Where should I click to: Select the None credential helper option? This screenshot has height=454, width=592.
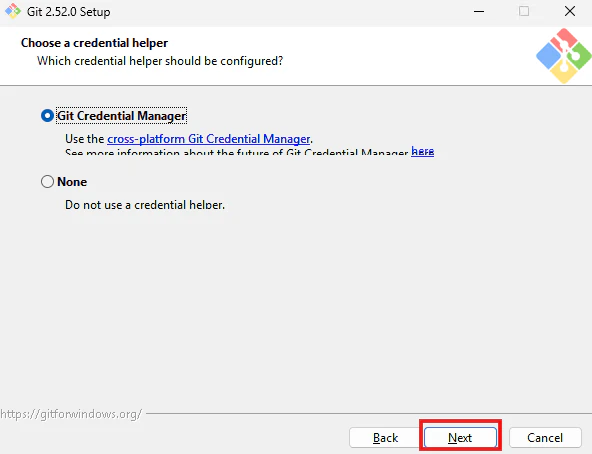(x=64, y=182)
